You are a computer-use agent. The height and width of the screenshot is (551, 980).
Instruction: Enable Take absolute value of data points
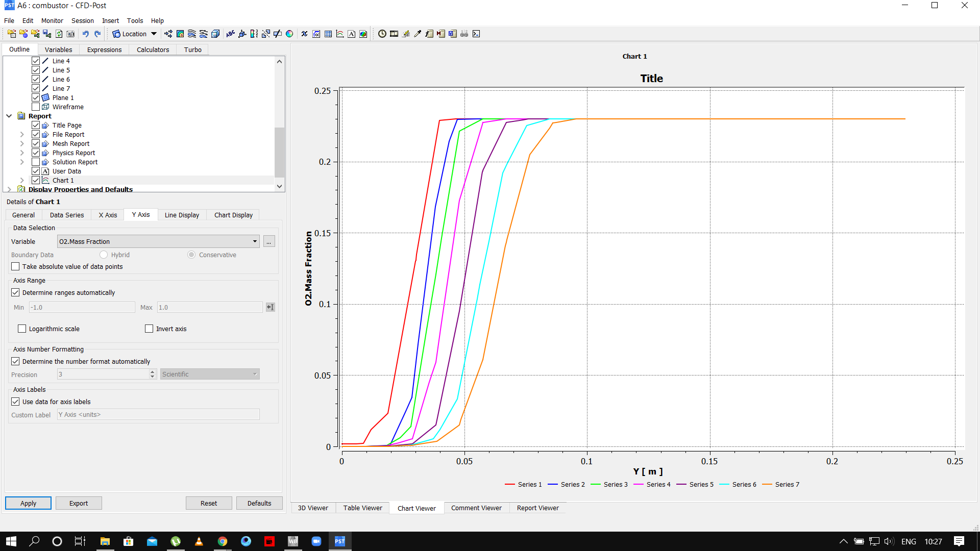point(15,266)
